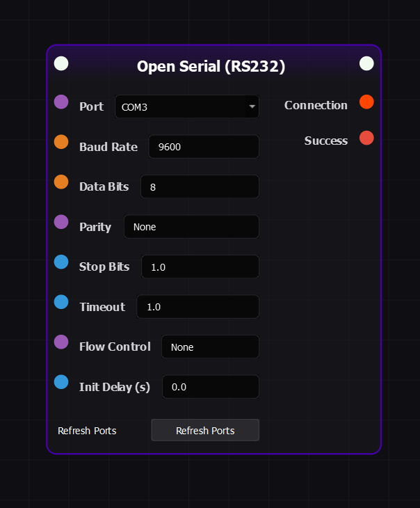Click the purple Parity input pin
The height and width of the screenshot is (508, 420).
click(61, 222)
